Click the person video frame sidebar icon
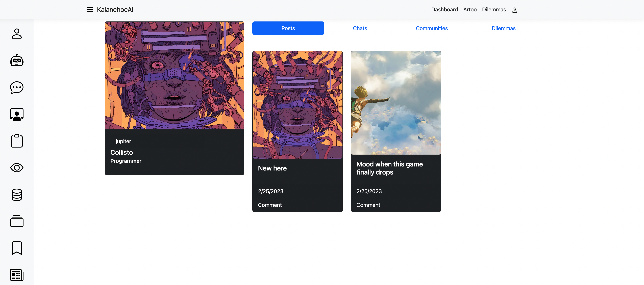644x285 pixels. [17, 114]
